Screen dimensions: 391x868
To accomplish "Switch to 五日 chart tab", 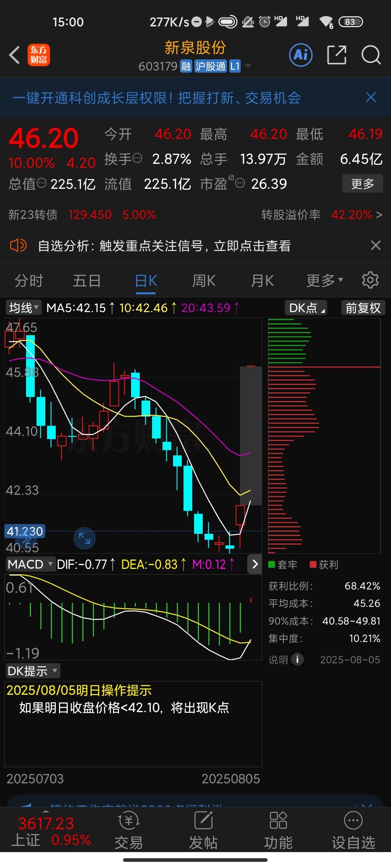I will pos(87,281).
